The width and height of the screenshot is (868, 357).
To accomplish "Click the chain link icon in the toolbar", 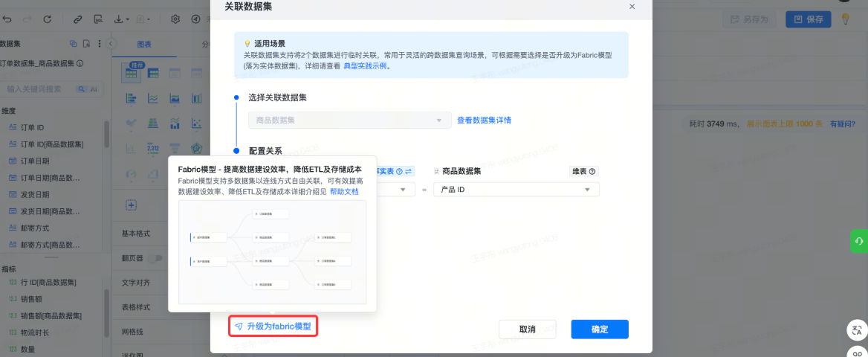I will (77, 19).
